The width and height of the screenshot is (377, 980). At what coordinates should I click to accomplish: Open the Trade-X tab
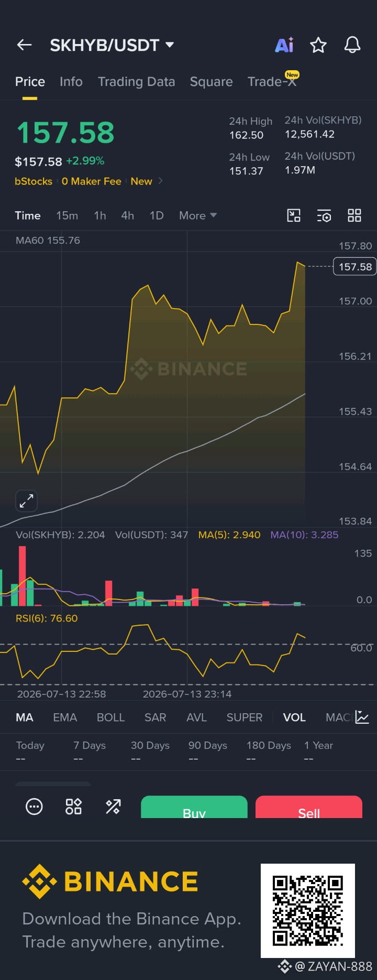click(272, 82)
